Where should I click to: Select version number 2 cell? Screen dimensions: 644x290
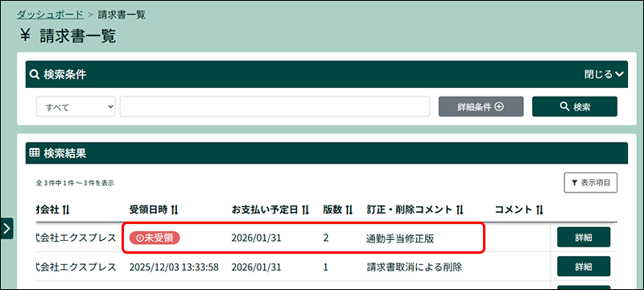[x=326, y=238]
